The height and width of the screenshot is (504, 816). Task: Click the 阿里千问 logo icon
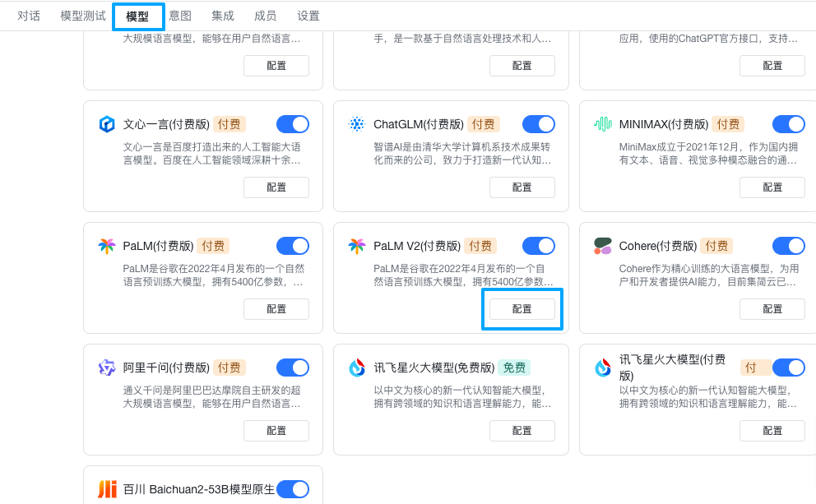pyautogui.click(x=107, y=368)
